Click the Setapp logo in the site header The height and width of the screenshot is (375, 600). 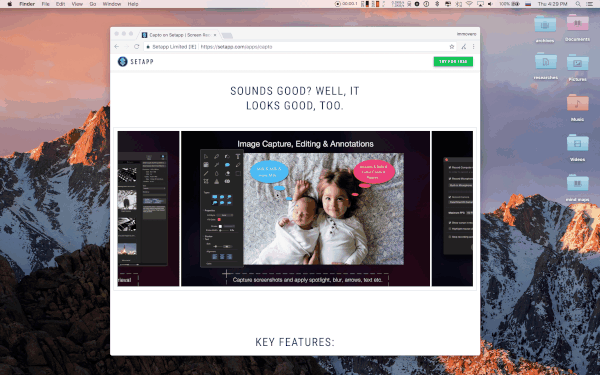(x=135, y=61)
